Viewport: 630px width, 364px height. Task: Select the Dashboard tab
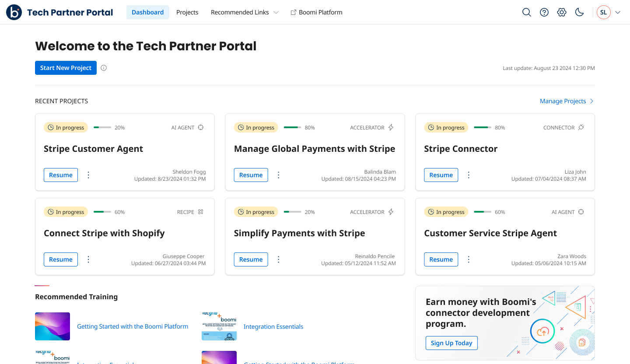[x=148, y=12]
